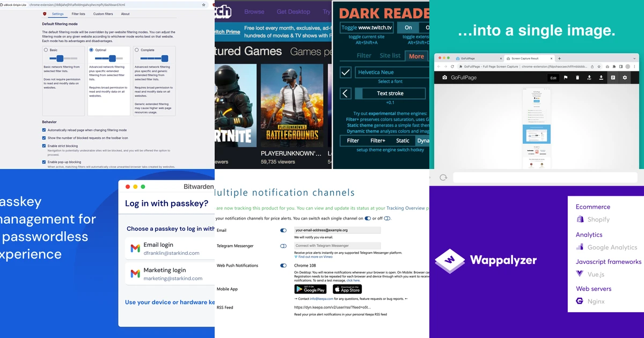Click the Toggle www.twitch.tv button

tap(367, 27)
